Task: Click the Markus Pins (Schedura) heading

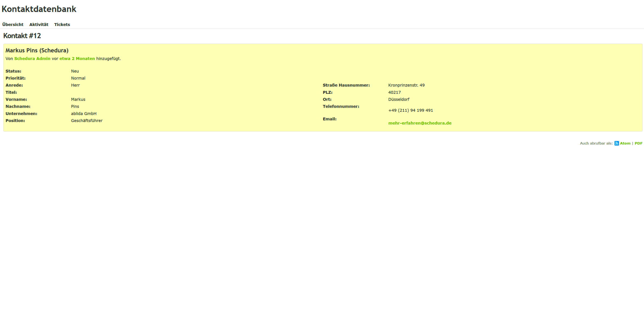Action: [37, 51]
